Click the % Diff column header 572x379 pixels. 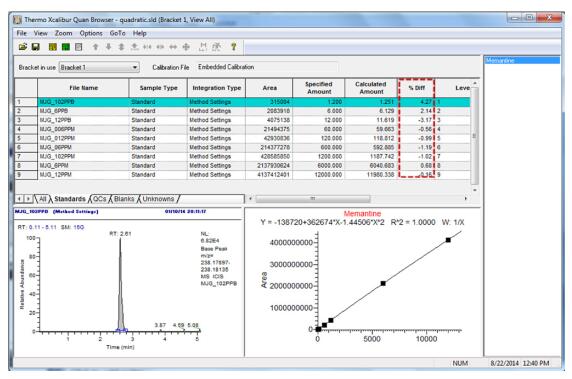pos(416,88)
